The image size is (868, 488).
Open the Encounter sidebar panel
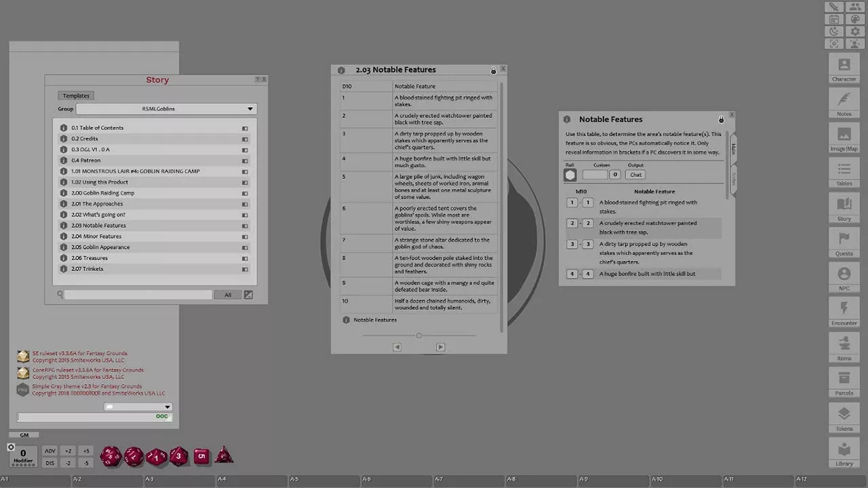point(844,312)
